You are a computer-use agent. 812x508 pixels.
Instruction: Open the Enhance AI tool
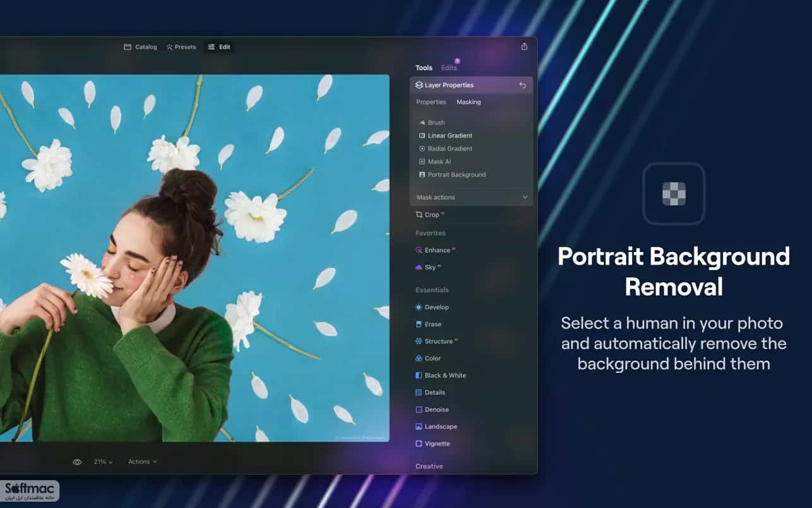pos(435,250)
